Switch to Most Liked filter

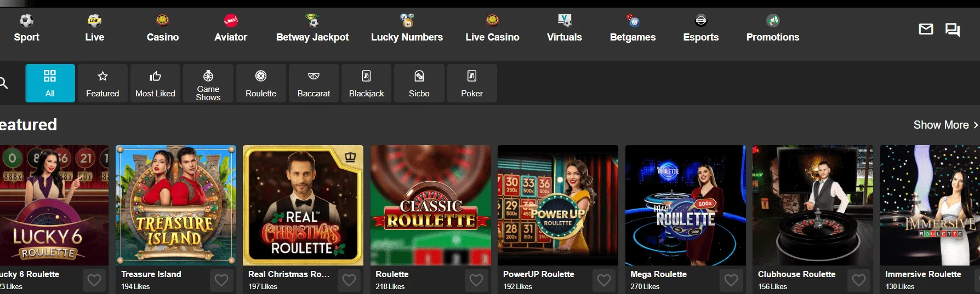tap(155, 83)
